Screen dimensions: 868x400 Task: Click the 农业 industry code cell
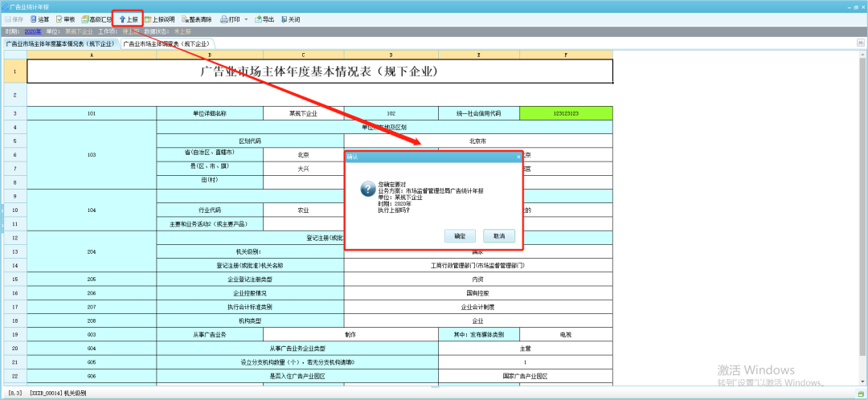[303, 210]
